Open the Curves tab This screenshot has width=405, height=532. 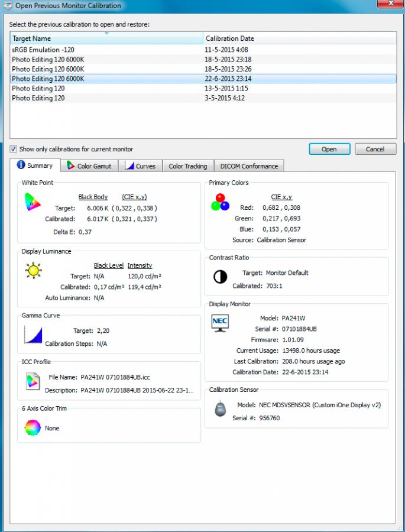(140, 166)
